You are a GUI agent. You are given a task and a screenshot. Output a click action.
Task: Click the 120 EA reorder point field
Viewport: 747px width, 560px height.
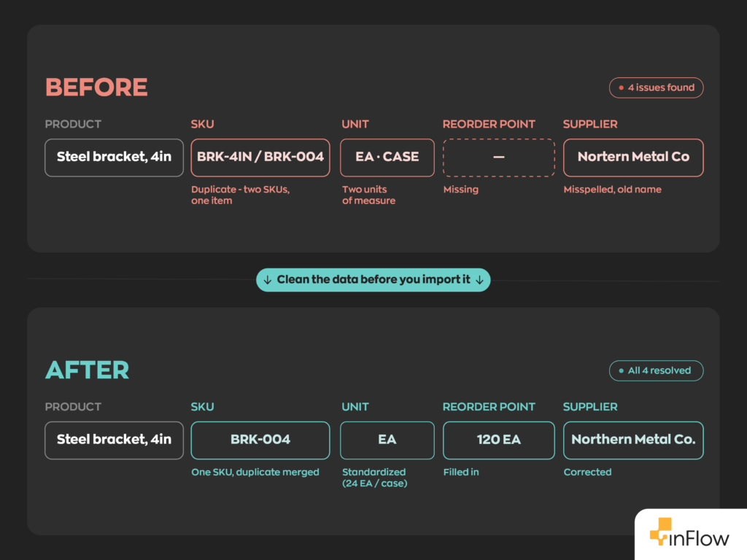[499, 440]
